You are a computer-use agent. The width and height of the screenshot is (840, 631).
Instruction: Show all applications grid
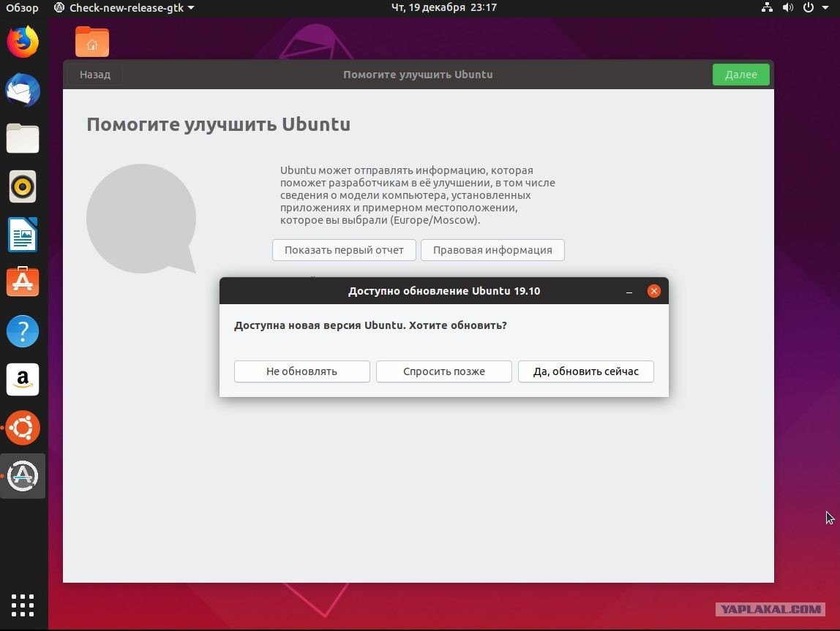(x=23, y=605)
